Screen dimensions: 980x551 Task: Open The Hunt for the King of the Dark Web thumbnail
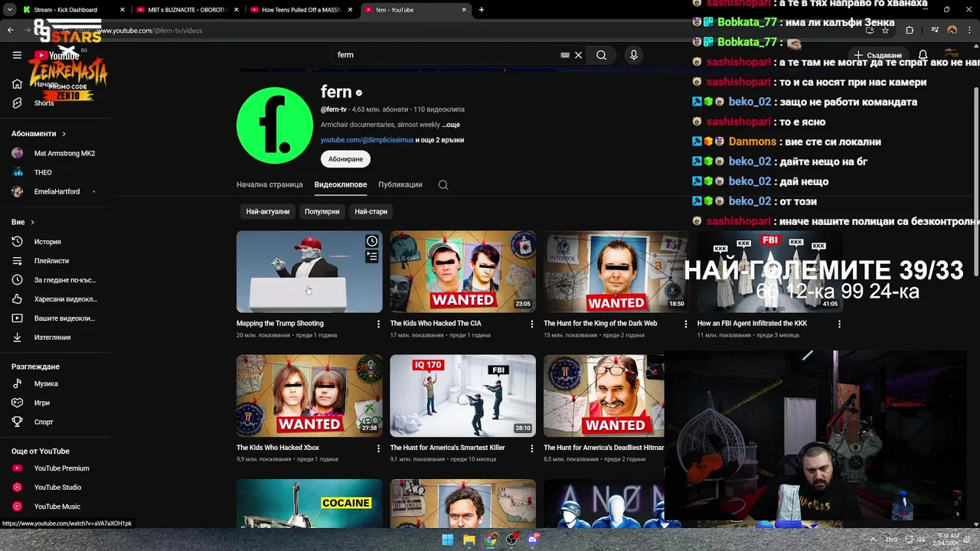616,272
